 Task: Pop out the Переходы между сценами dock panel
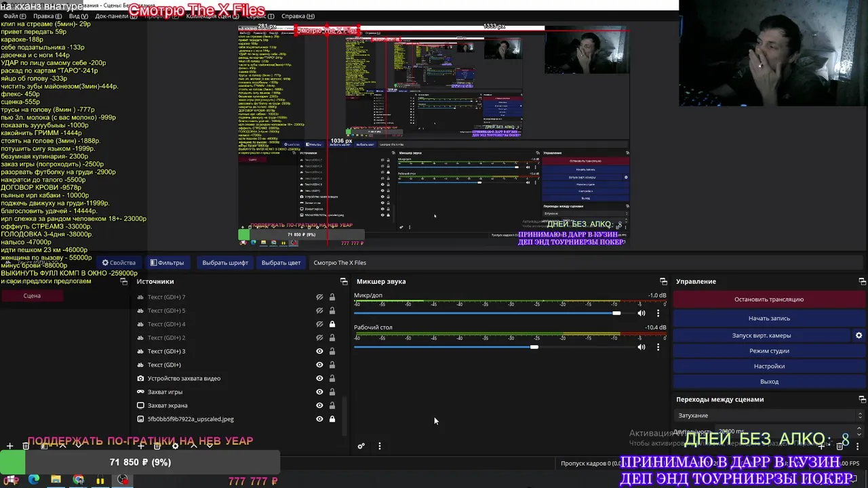pyautogui.click(x=862, y=400)
